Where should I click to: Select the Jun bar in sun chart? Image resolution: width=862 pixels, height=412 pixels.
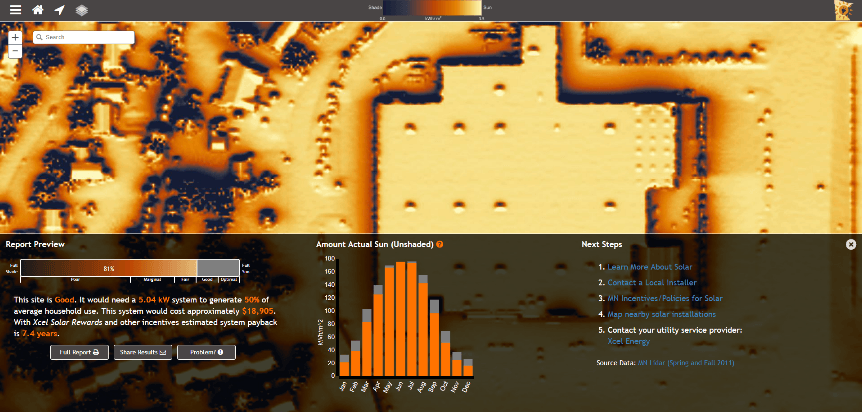[x=400, y=319]
